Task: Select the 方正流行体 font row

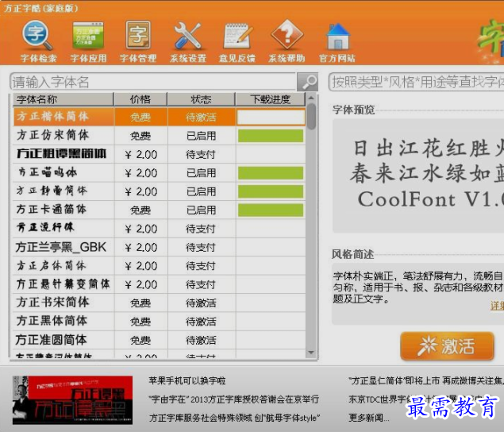Action: pos(160,229)
